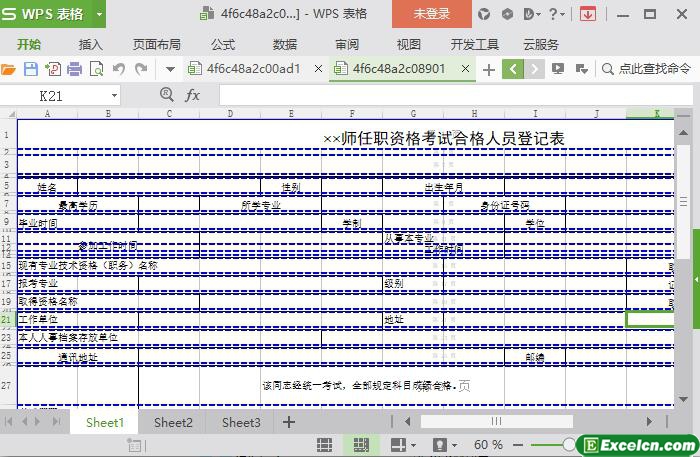Click the title cell ××师任职资格考试合格人员登记表
Image resolution: width=700 pixels, height=457 pixels.
point(444,138)
